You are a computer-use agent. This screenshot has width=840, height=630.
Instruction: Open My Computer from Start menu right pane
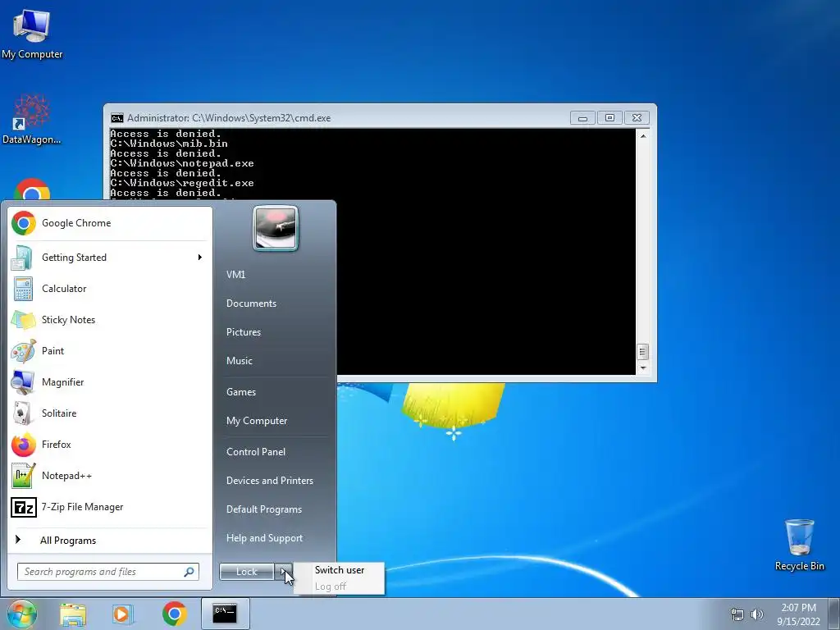coord(257,421)
